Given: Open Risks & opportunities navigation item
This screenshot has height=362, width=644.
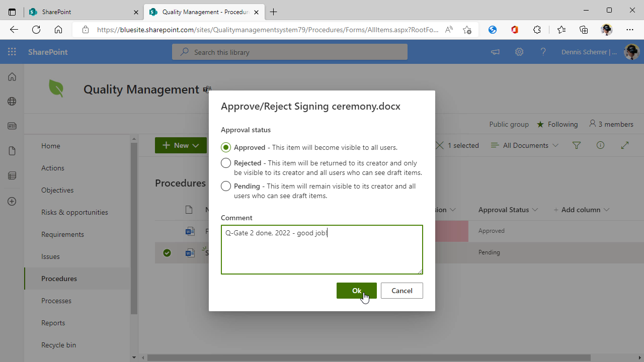Looking at the screenshot, I should (74, 212).
